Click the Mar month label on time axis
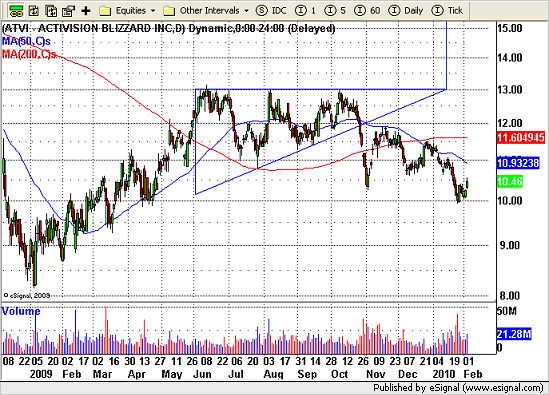549x395 pixels. [x=102, y=374]
